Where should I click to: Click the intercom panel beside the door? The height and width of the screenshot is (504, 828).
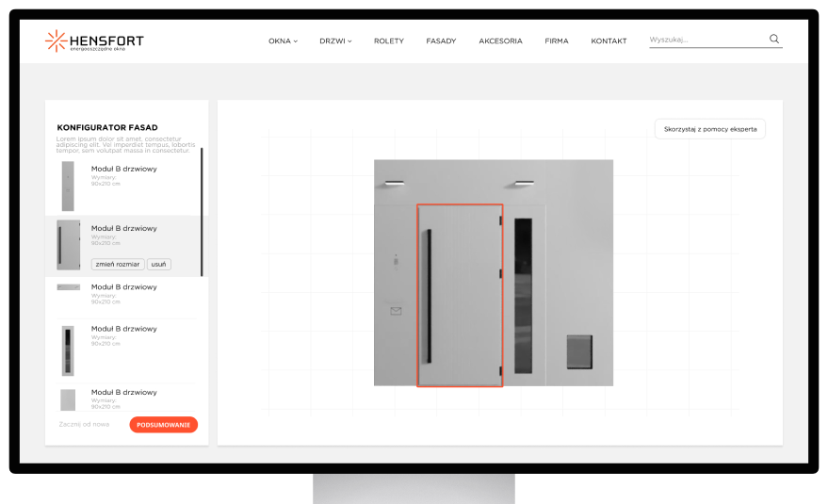pos(396,257)
